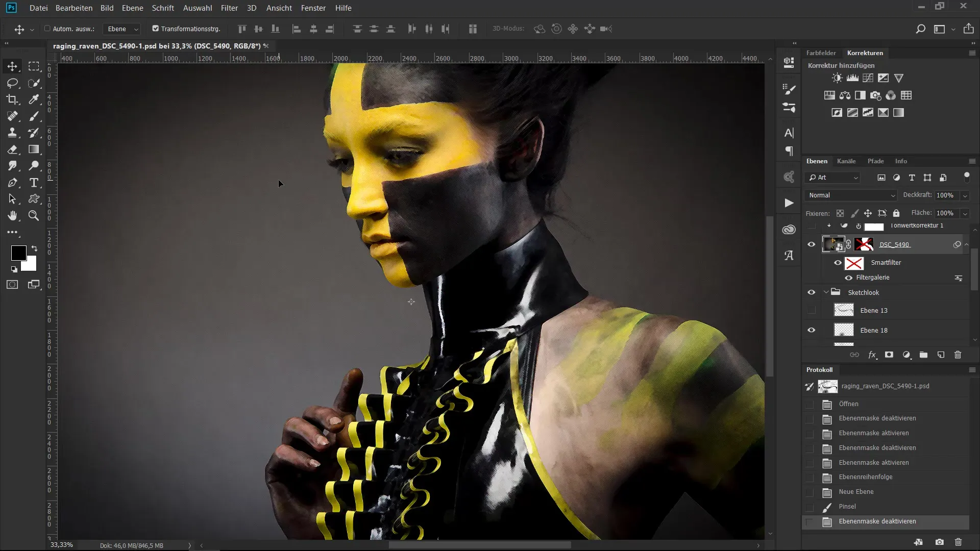
Task: Show the Ebene 13 layer
Action: click(811, 310)
